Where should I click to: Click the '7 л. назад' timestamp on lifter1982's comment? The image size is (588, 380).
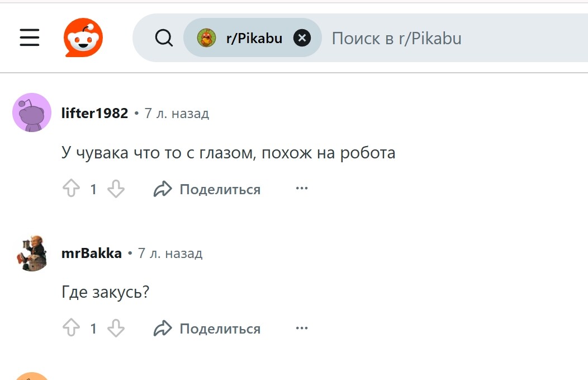tap(177, 113)
